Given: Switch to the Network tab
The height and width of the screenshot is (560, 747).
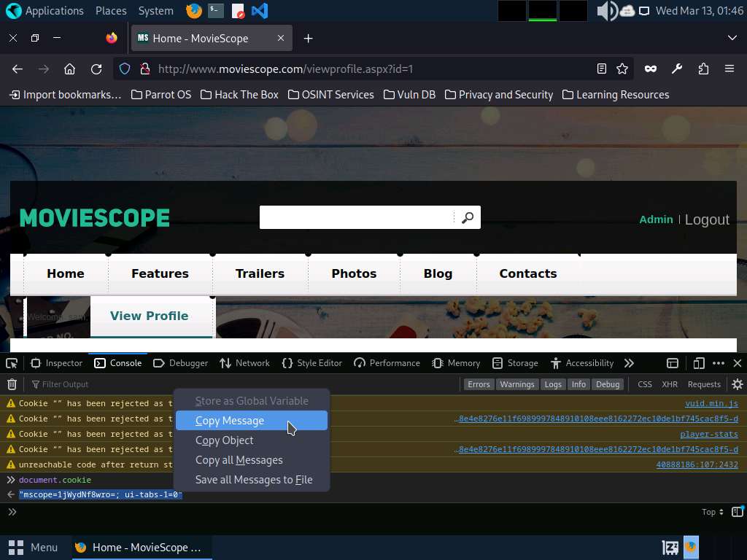Looking at the screenshot, I should [244, 363].
